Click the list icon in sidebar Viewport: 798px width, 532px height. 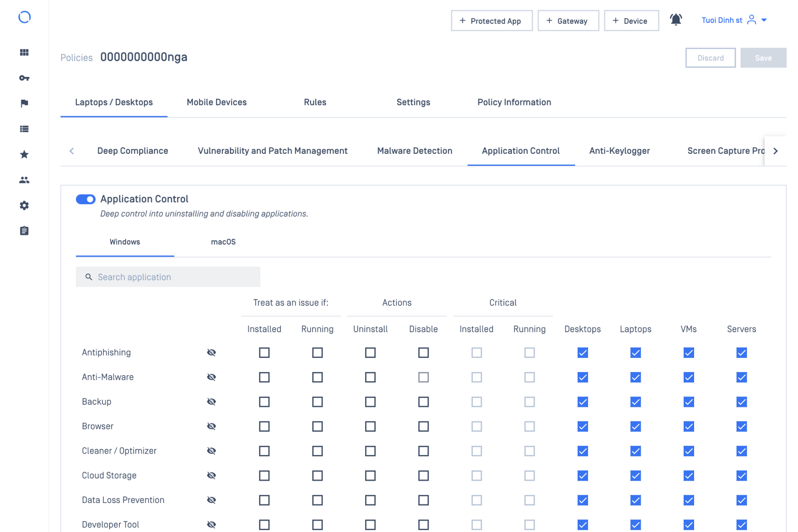pyautogui.click(x=24, y=129)
